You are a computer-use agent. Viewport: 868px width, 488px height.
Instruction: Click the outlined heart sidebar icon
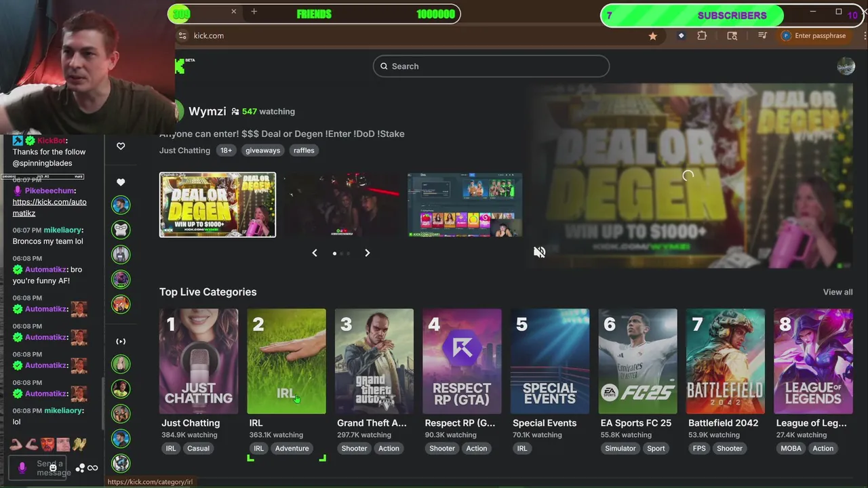click(121, 146)
